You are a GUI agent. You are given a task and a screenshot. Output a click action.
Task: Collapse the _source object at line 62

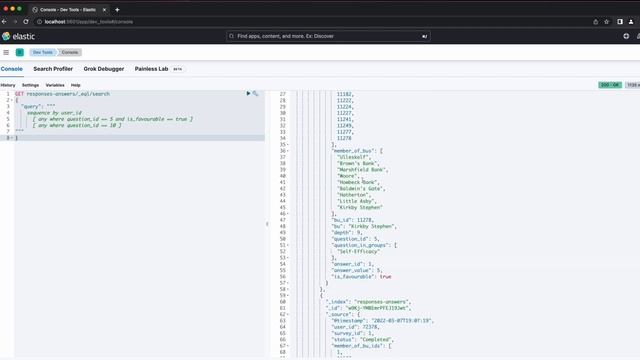[288, 314]
